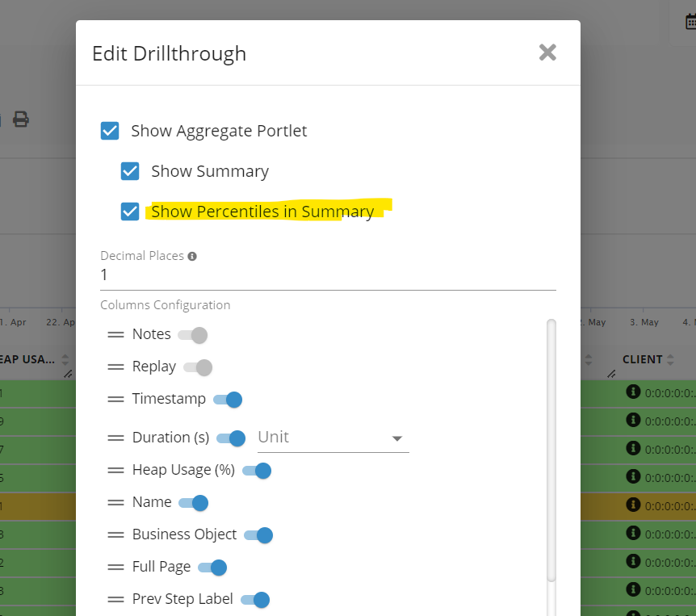Screen dimensions: 696x616
Task: Click the Duration (s) drag handle icon
Action: (x=115, y=438)
